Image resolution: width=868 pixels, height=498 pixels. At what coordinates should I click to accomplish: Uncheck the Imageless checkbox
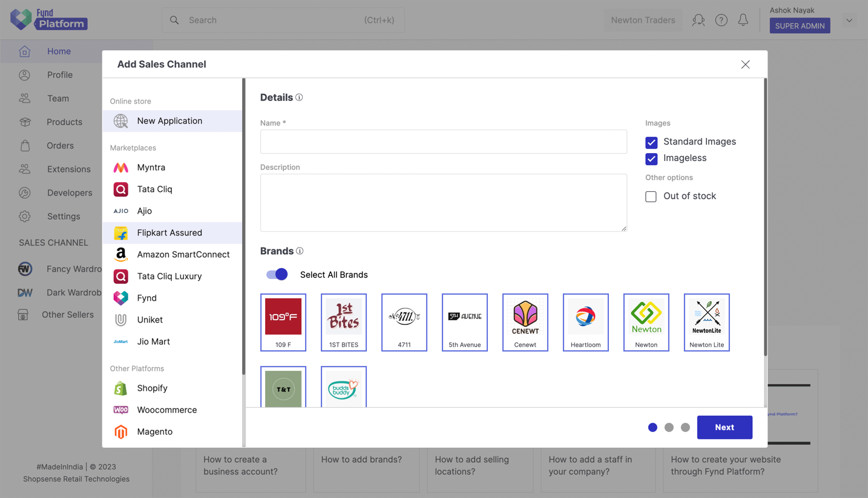tap(651, 159)
